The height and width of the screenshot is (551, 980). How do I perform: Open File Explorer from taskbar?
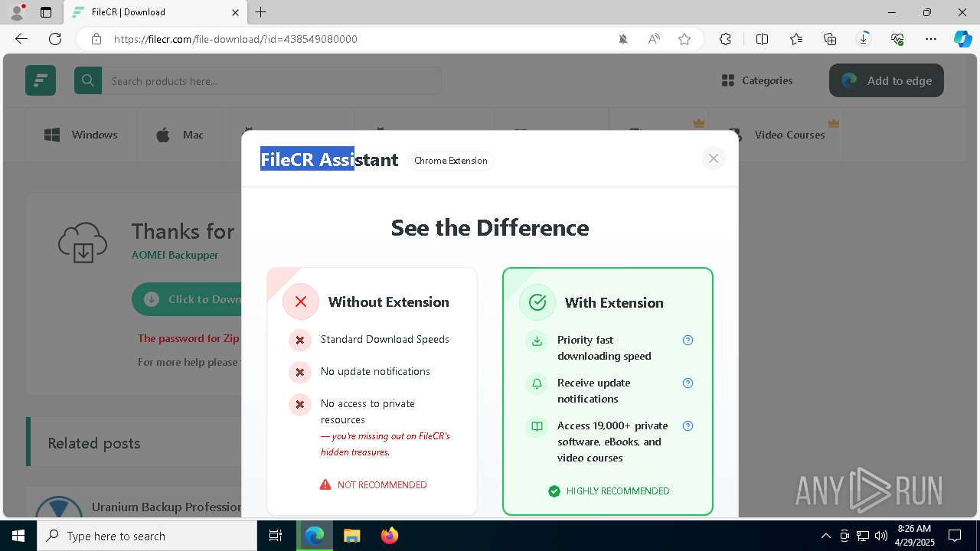[351, 536]
